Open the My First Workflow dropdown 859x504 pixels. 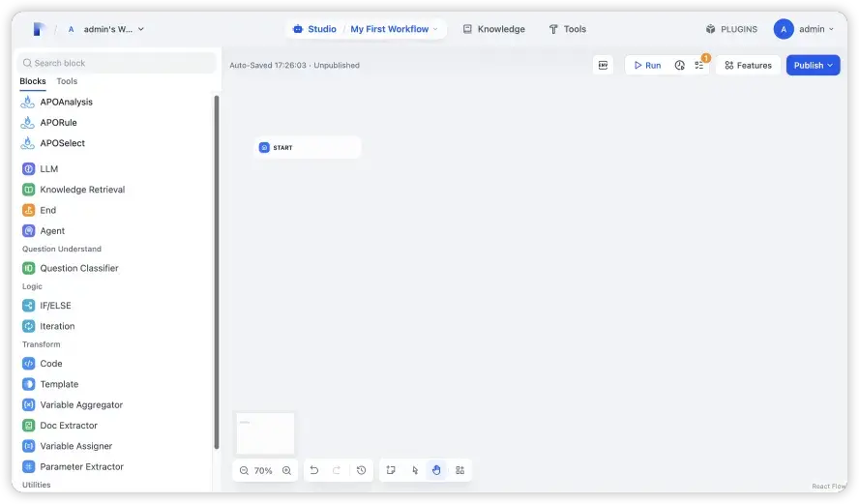point(394,29)
